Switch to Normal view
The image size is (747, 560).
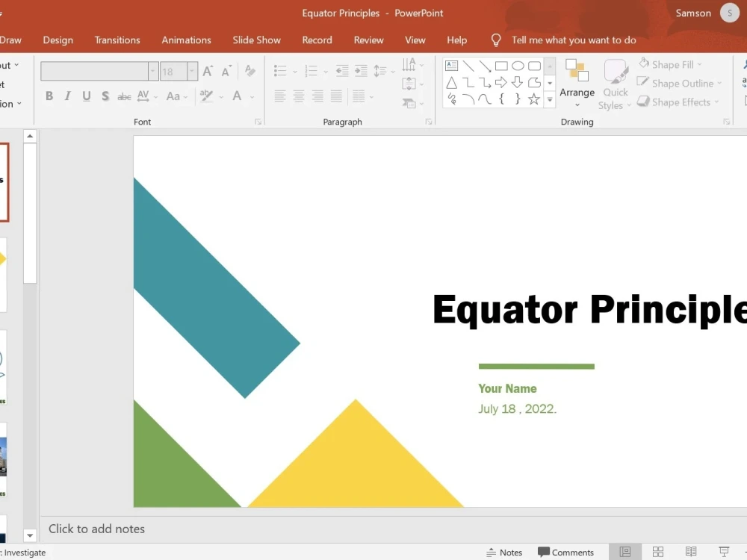point(625,552)
